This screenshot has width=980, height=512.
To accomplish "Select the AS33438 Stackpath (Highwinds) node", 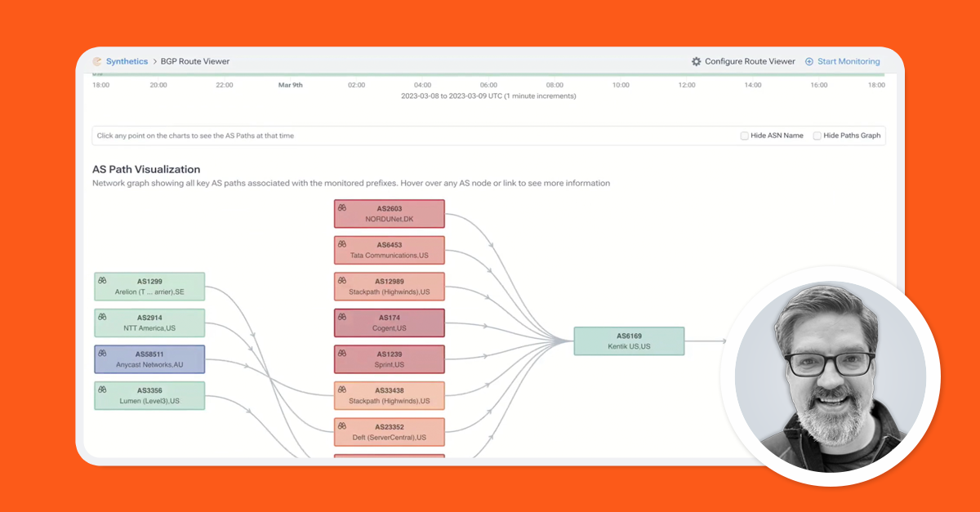I will [390, 395].
